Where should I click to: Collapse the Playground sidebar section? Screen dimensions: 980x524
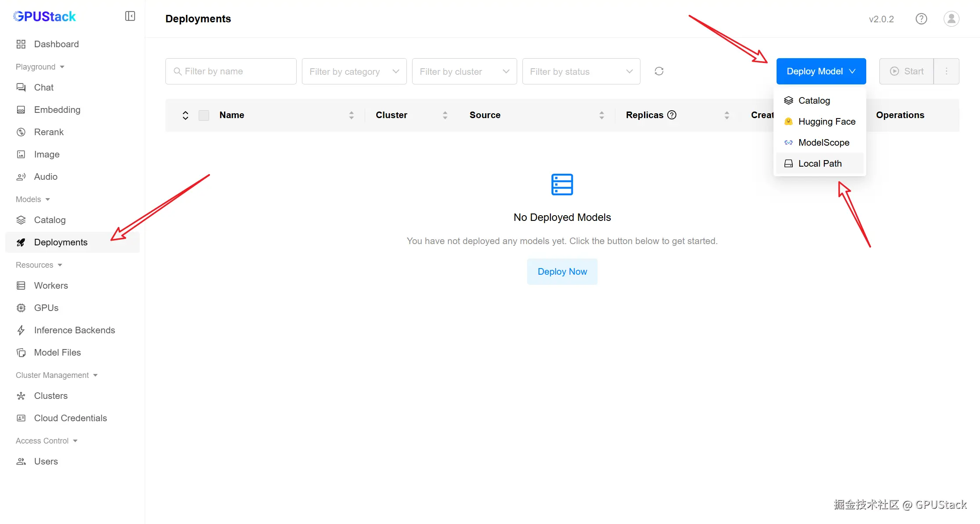(x=40, y=67)
